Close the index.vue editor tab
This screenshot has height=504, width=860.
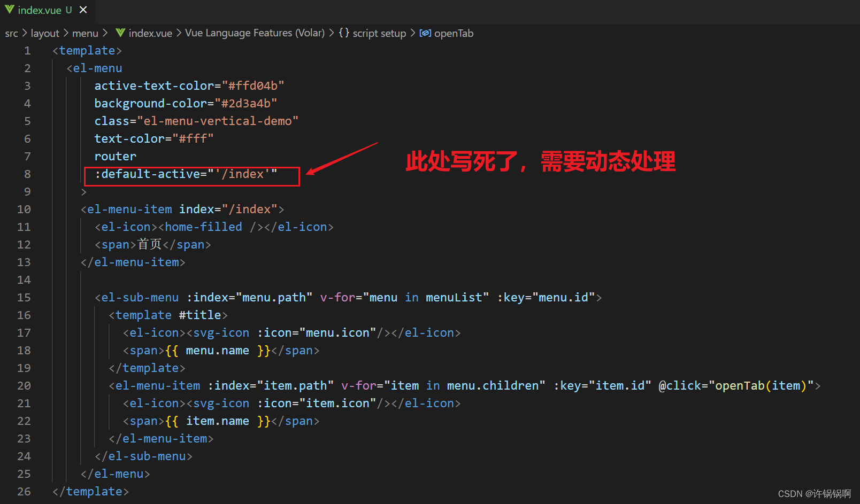click(83, 10)
